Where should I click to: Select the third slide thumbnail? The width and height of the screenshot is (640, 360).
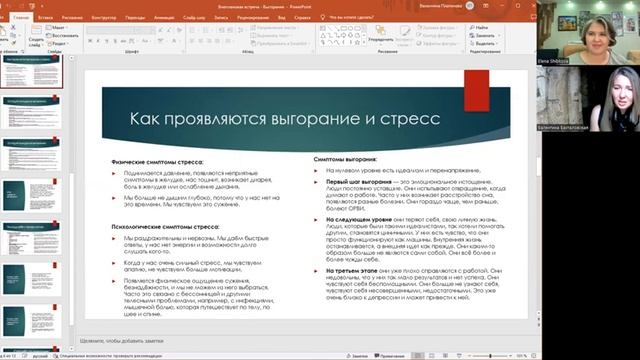coord(32,154)
